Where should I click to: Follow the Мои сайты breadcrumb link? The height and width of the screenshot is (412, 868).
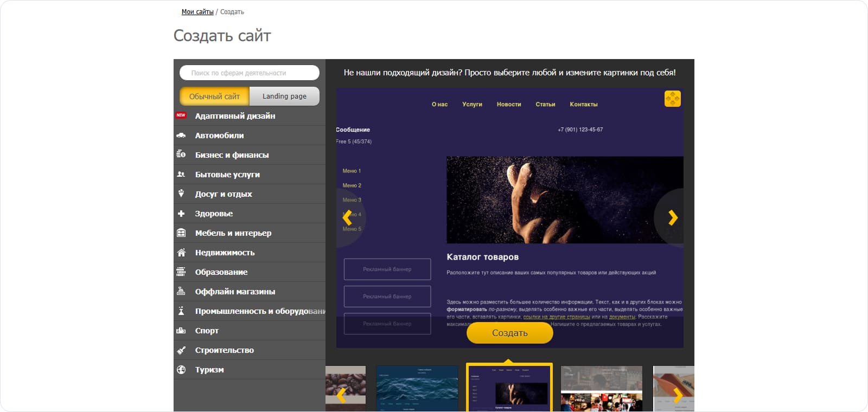coord(197,12)
